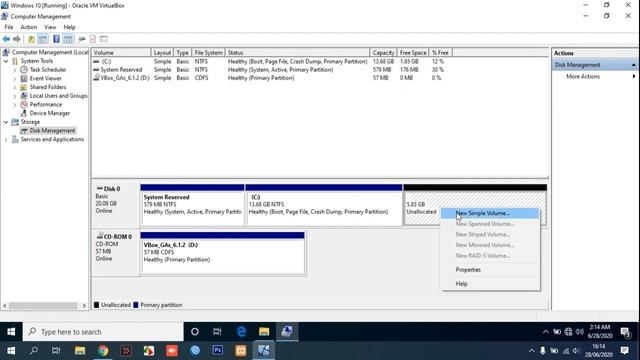Screen dimensions: 640x360
Task: Click the Show/Hide Action Pane toolbar icon
Action: [x=68, y=39]
